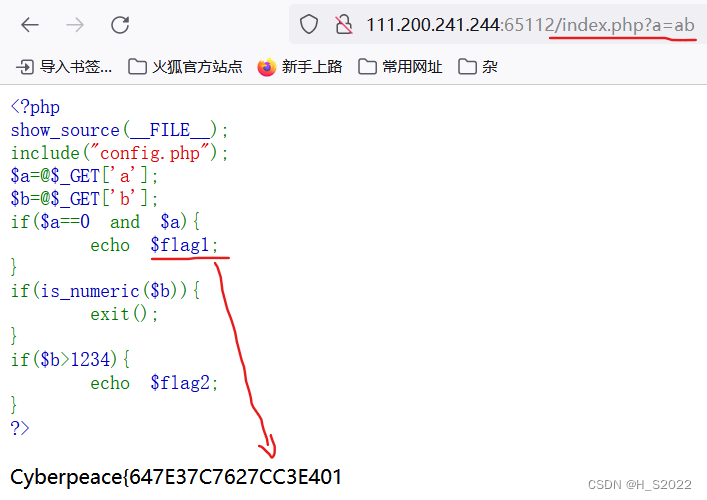Click the echo $flag2; line
The image size is (707, 500).
point(154,383)
